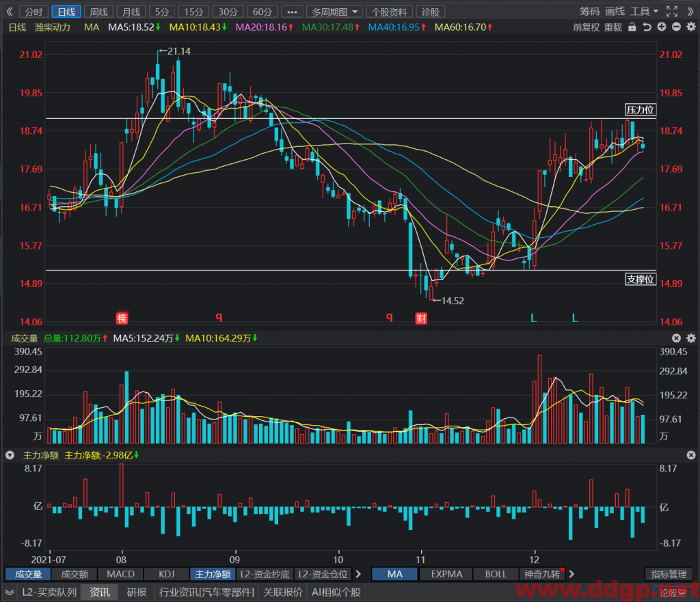Close the 成交量 volume sub-chart
The image size is (700, 602).
[676, 338]
